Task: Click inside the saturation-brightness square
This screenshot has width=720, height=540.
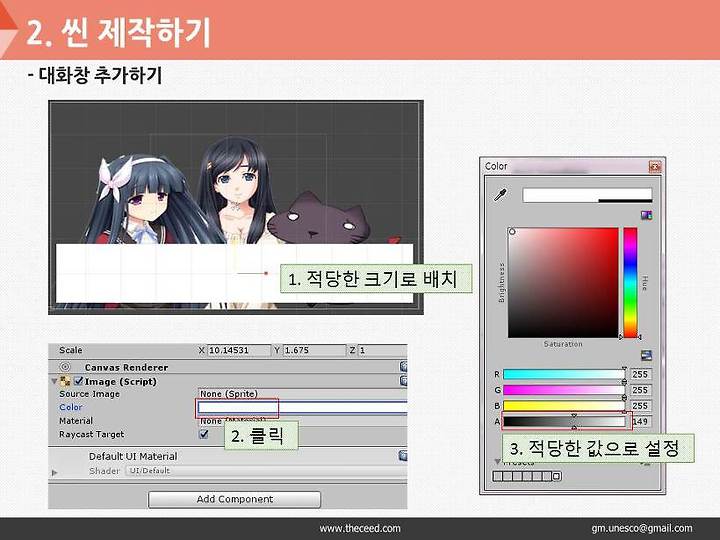Action: coord(563,282)
